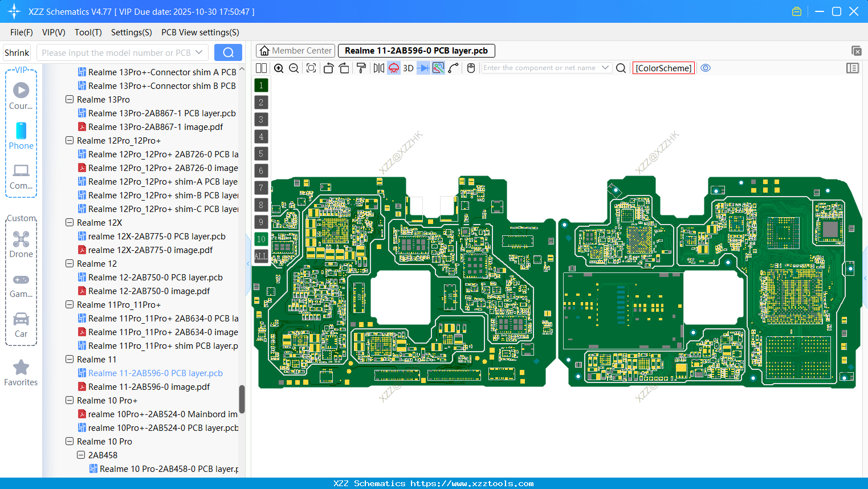Open the ColorScheme picker
868x489 pixels.
click(663, 68)
